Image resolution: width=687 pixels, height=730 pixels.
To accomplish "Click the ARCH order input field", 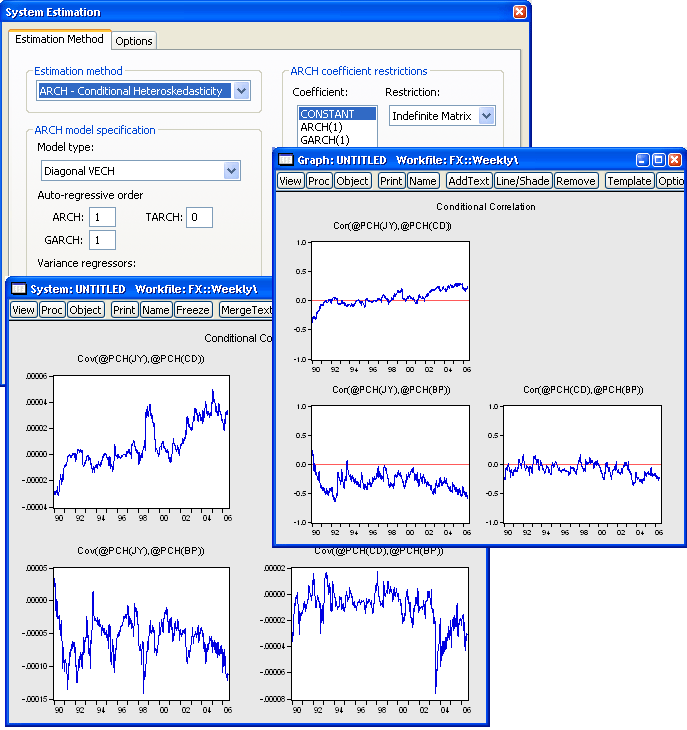I will click(102, 217).
